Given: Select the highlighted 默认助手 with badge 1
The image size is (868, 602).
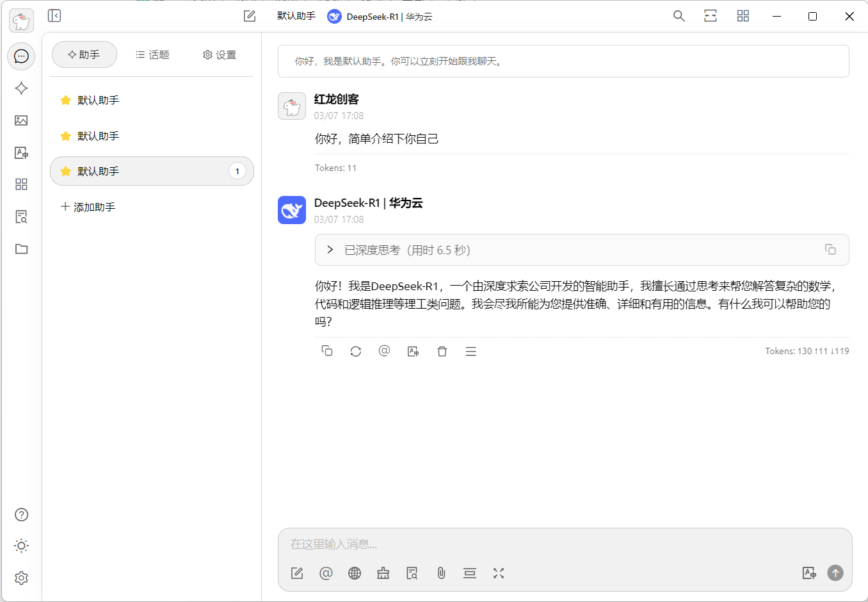Looking at the screenshot, I should pyautogui.click(x=152, y=171).
